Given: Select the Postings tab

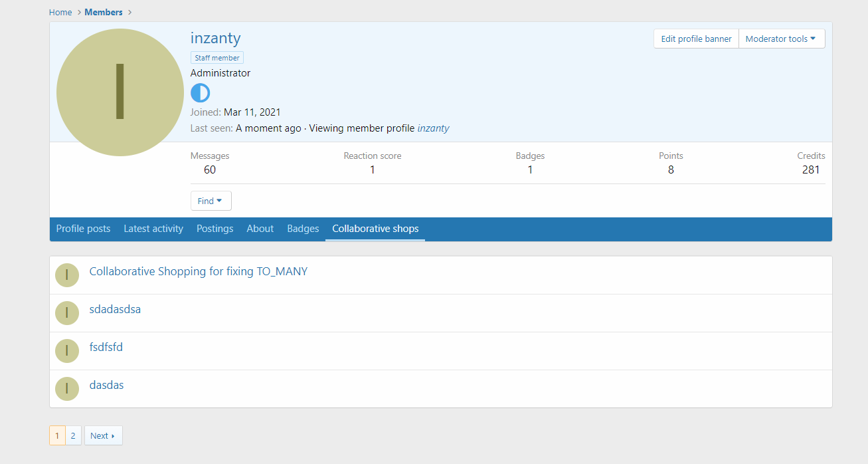Looking at the screenshot, I should pos(215,229).
